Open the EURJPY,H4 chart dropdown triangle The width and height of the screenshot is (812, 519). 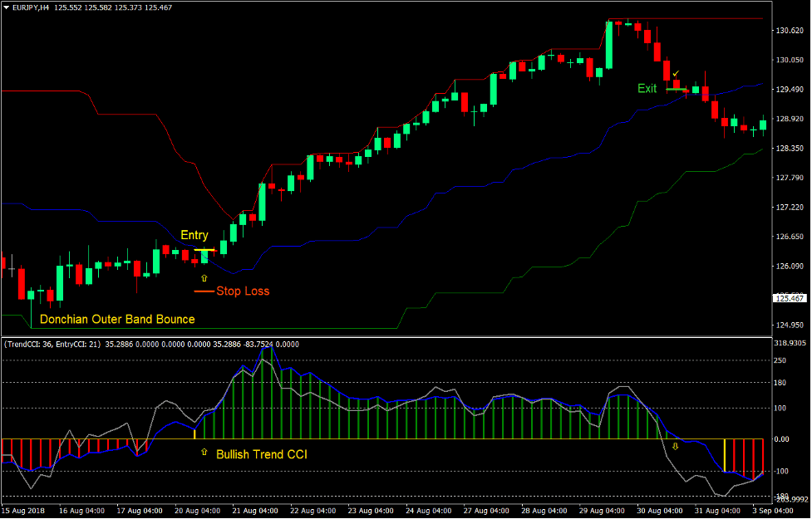click(7, 7)
